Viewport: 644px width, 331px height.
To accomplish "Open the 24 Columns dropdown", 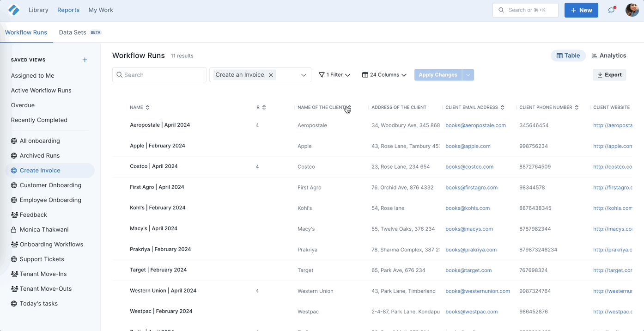I will coord(384,75).
